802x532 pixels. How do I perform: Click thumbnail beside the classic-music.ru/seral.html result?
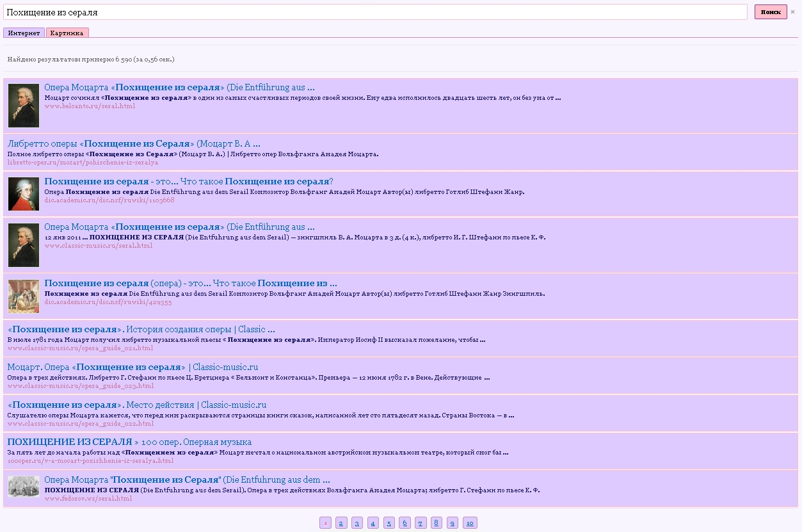click(24, 245)
